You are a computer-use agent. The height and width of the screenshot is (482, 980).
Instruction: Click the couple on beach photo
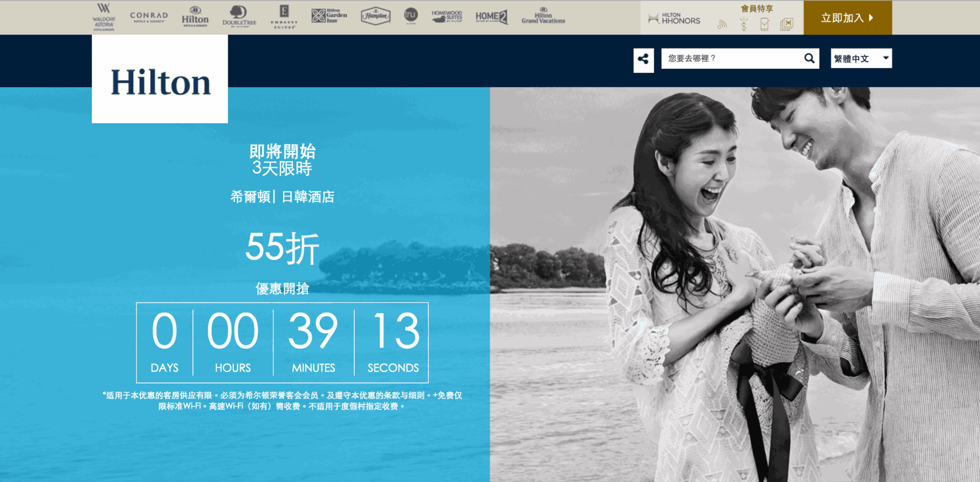[x=735, y=284]
